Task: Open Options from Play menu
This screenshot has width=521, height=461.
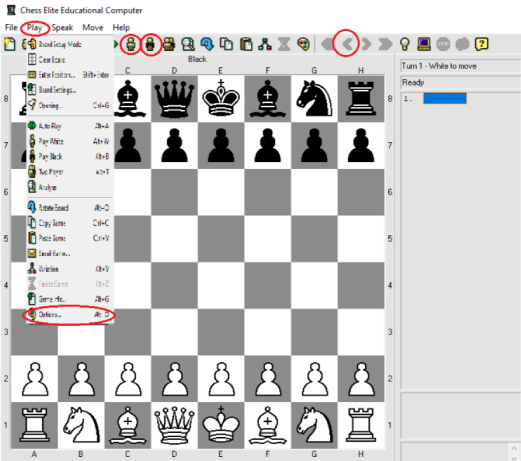Action: point(70,314)
